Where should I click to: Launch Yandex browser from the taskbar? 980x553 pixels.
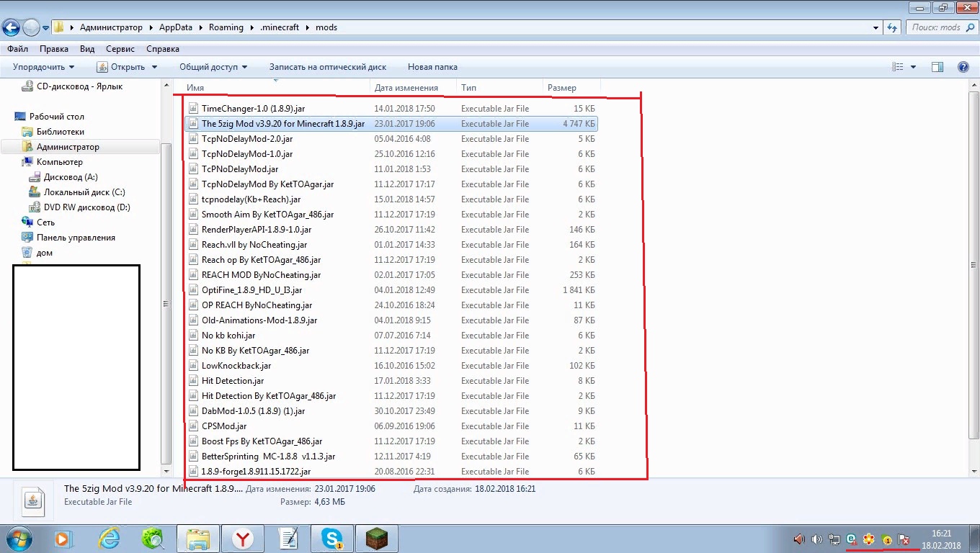244,538
